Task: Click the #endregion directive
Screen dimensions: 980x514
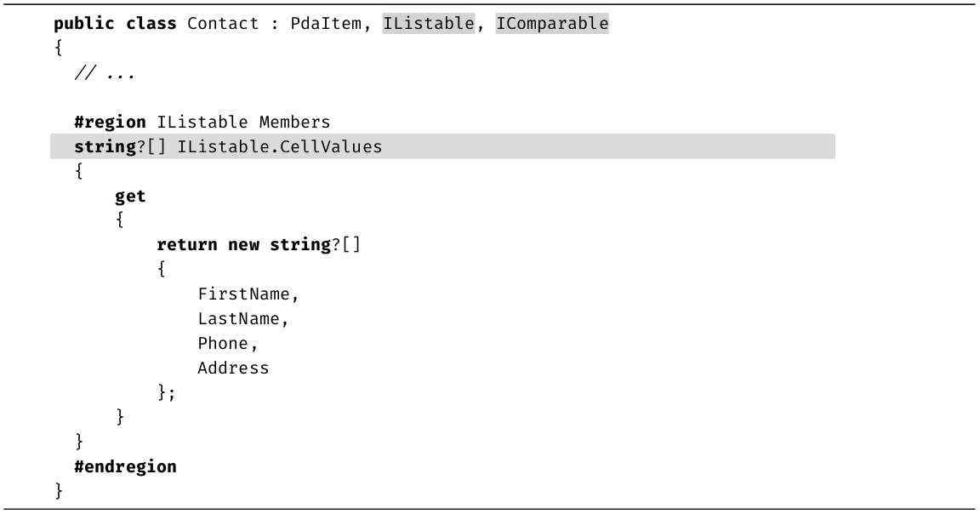Action: [125, 466]
